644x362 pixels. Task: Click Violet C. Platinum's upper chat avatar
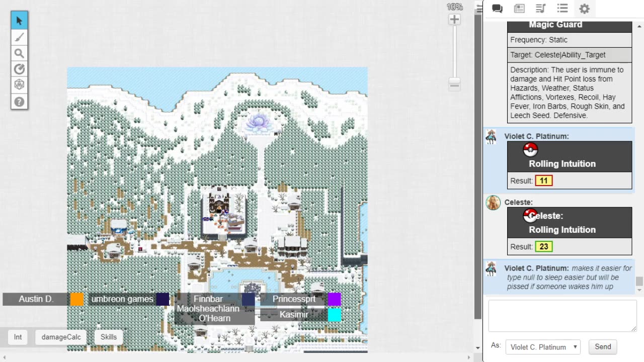pyautogui.click(x=491, y=137)
